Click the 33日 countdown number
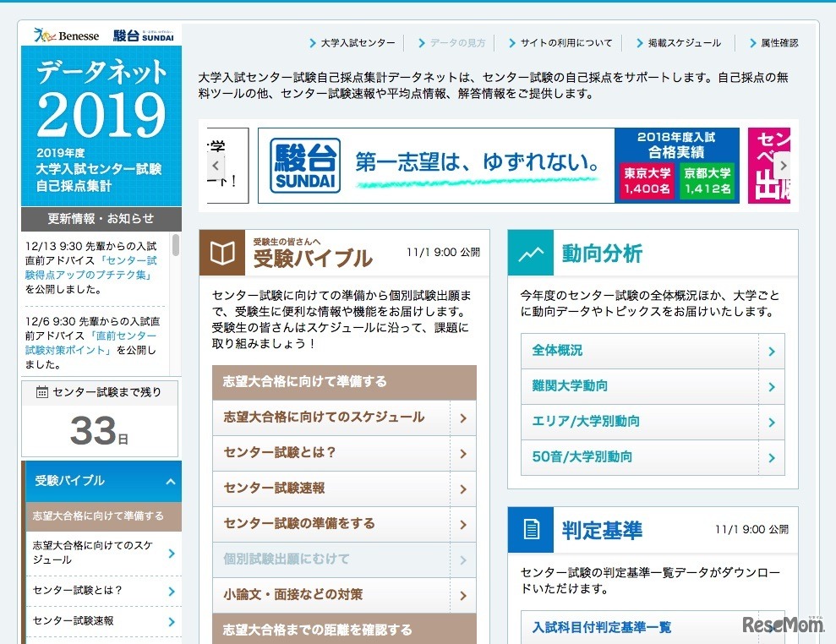The height and width of the screenshot is (644, 836). click(100, 431)
